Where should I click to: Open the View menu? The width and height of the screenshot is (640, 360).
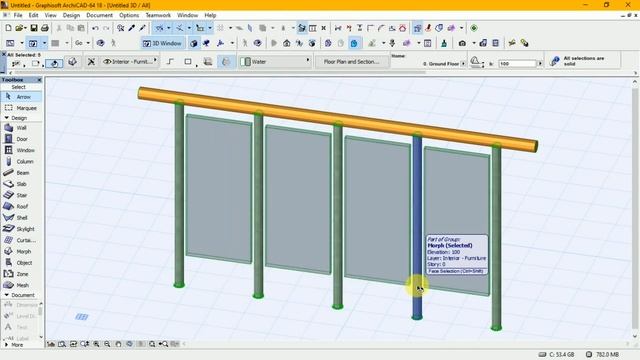tap(51, 15)
